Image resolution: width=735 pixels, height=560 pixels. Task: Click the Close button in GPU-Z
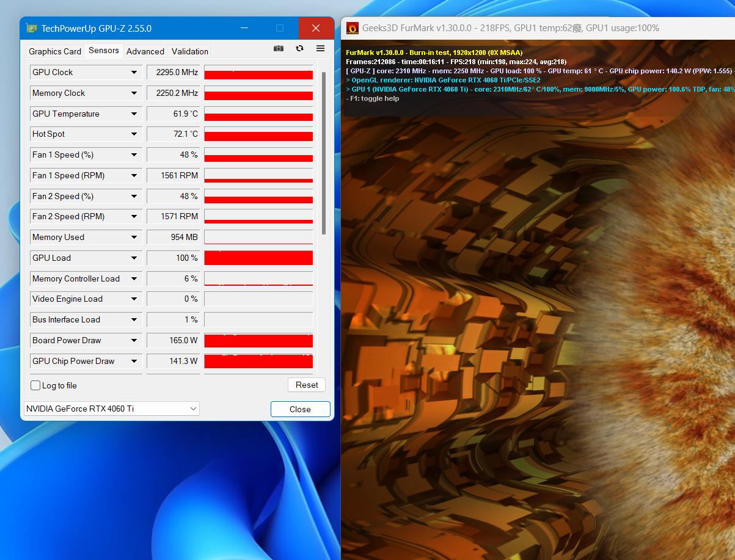click(x=300, y=409)
